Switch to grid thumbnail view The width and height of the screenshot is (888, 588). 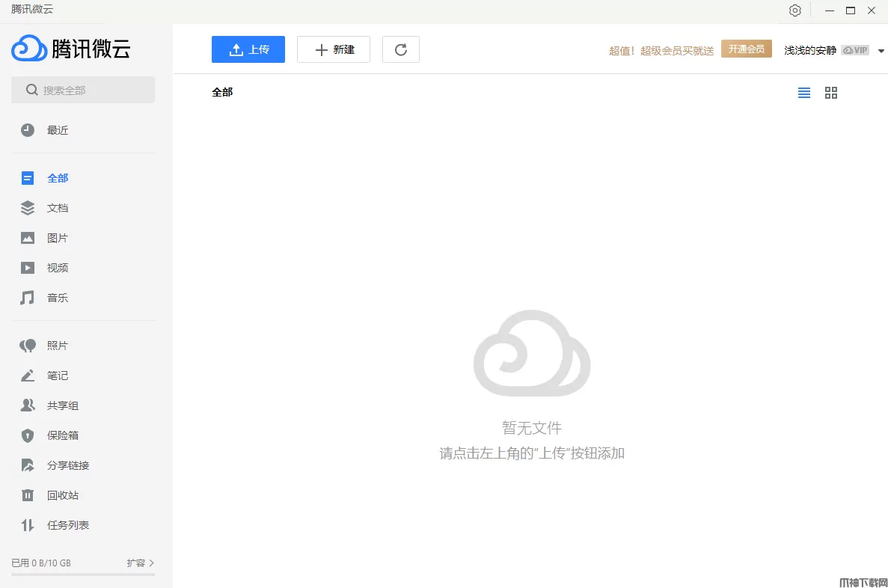[x=831, y=93]
